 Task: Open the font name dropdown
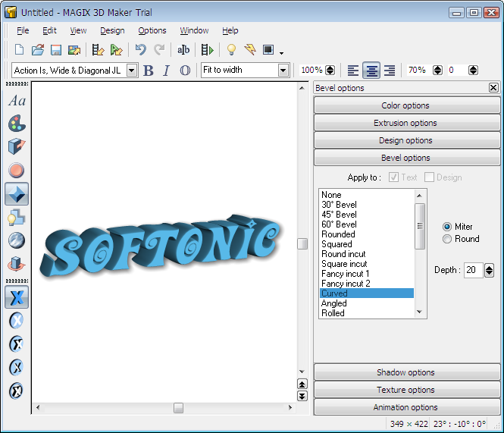pos(131,70)
